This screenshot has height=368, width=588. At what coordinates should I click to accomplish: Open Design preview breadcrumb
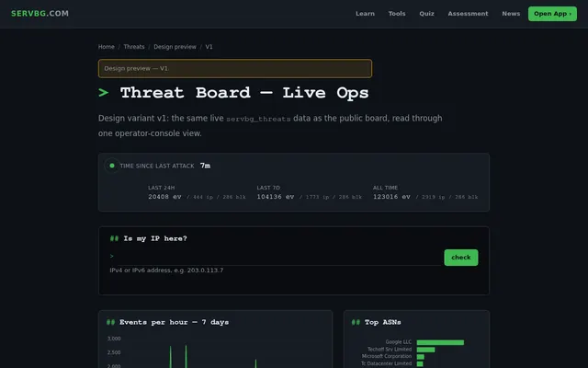pos(175,47)
